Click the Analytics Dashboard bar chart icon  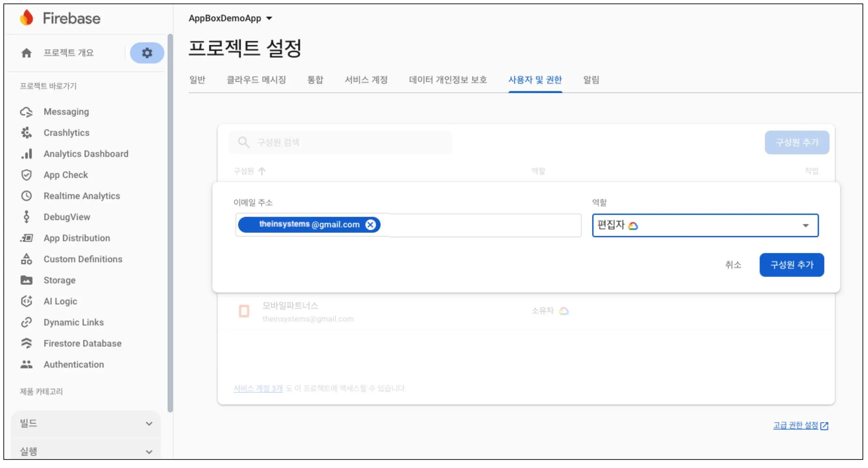point(26,154)
